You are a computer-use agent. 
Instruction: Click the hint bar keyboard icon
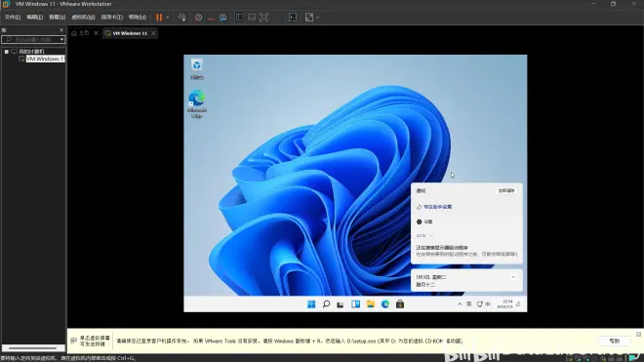click(x=73, y=341)
